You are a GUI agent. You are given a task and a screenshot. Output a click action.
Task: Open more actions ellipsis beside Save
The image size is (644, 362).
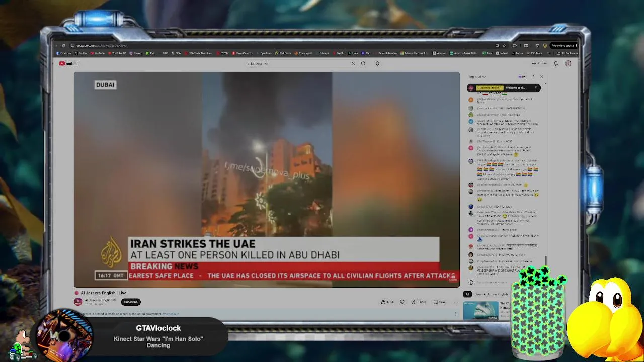456,302
